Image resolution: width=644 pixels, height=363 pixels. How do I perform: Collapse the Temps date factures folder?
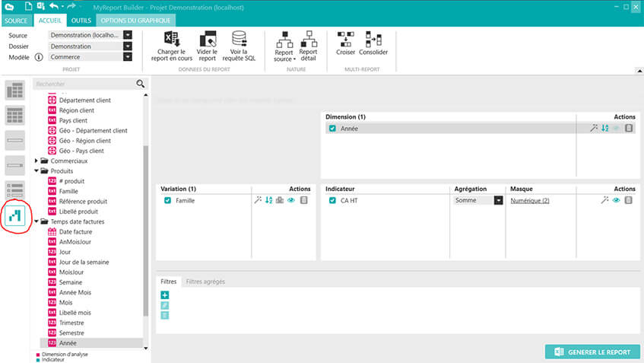coord(36,221)
